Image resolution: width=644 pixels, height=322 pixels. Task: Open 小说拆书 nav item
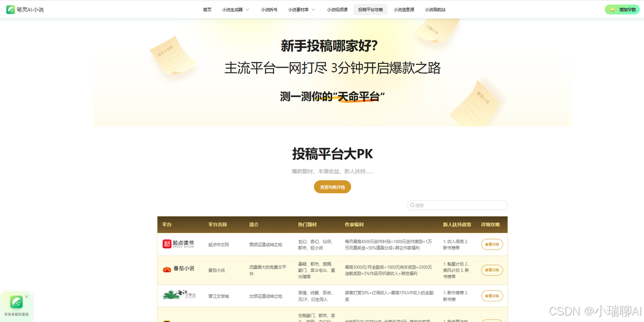pos(269,10)
